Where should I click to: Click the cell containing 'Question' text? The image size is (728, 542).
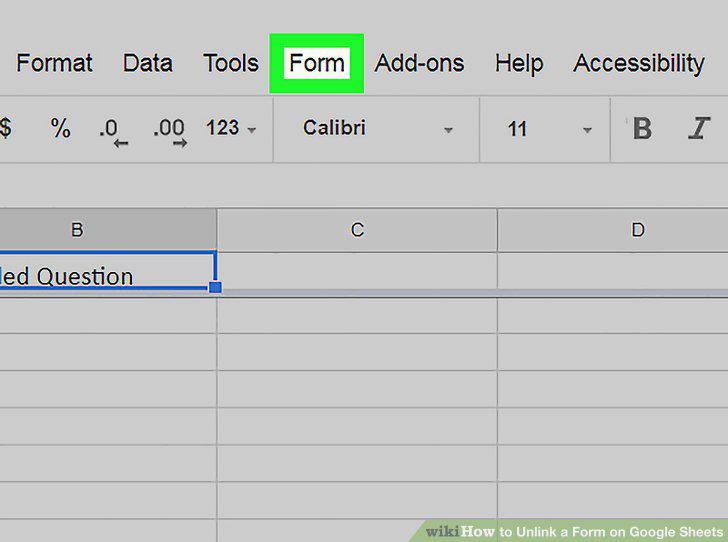tap(108, 271)
